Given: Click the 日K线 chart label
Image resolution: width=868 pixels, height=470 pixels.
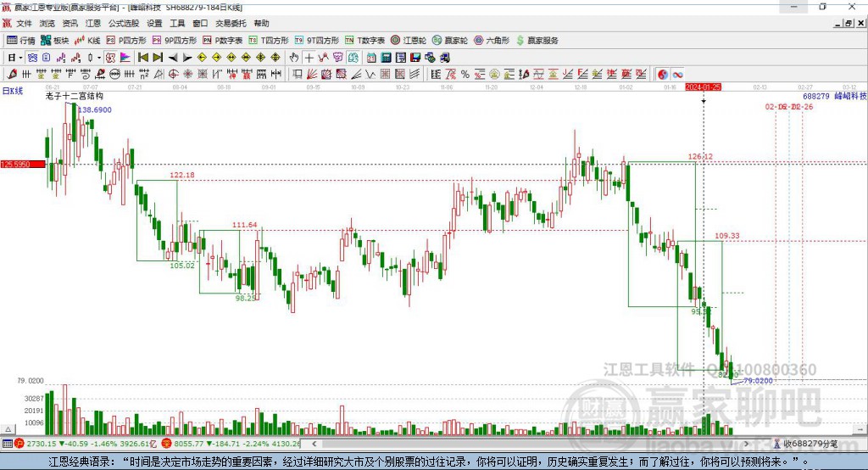Looking at the screenshot, I should (x=13, y=92).
